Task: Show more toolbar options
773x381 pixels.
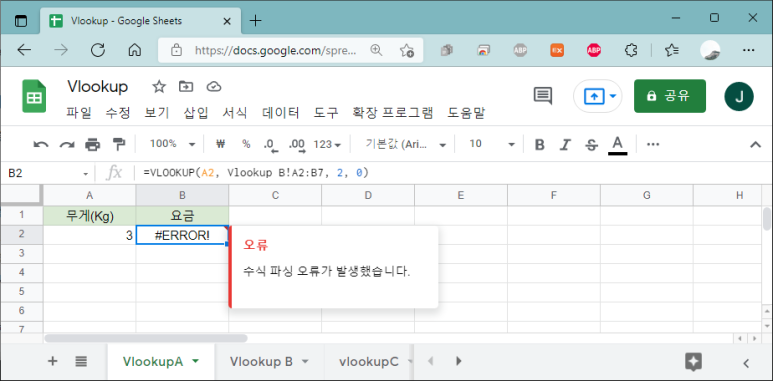Action: point(653,144)
